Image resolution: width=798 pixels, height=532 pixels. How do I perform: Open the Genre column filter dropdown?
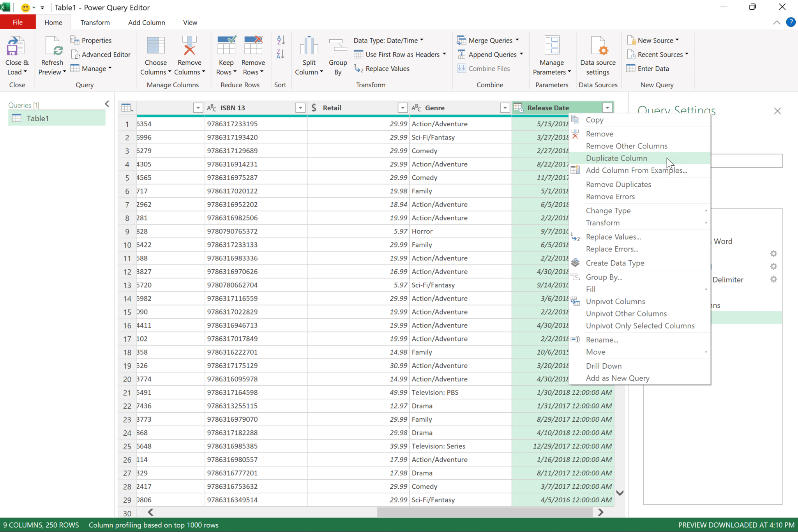pos(504,108)
